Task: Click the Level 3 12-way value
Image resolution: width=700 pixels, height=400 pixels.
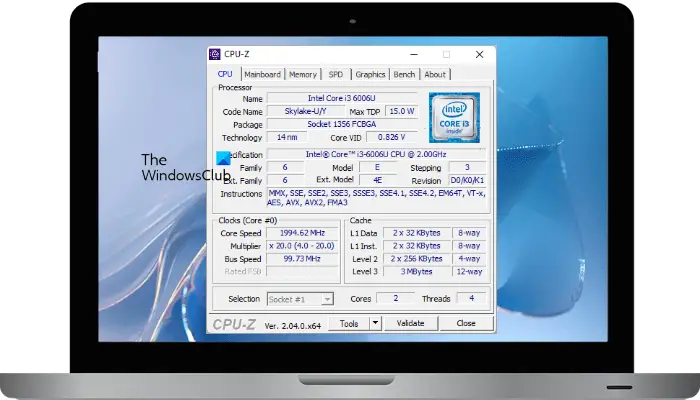Action: pyautogui.click(x=469, y=271)
